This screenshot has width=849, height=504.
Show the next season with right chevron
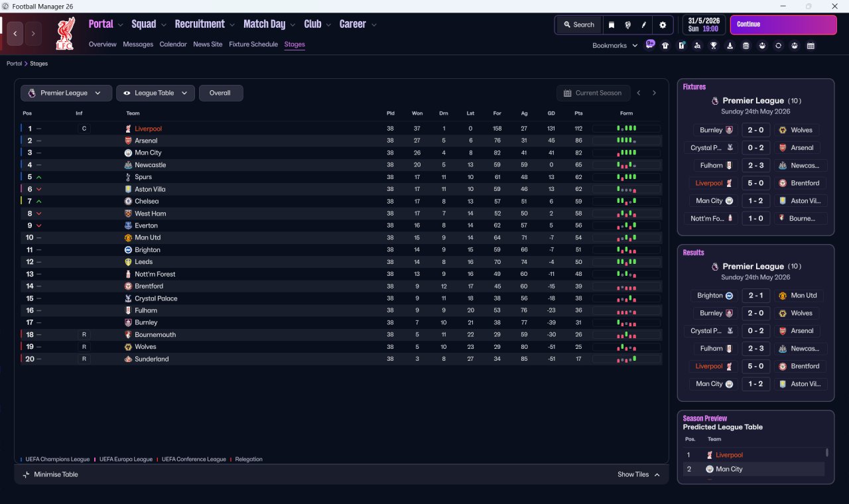[654, 93]
